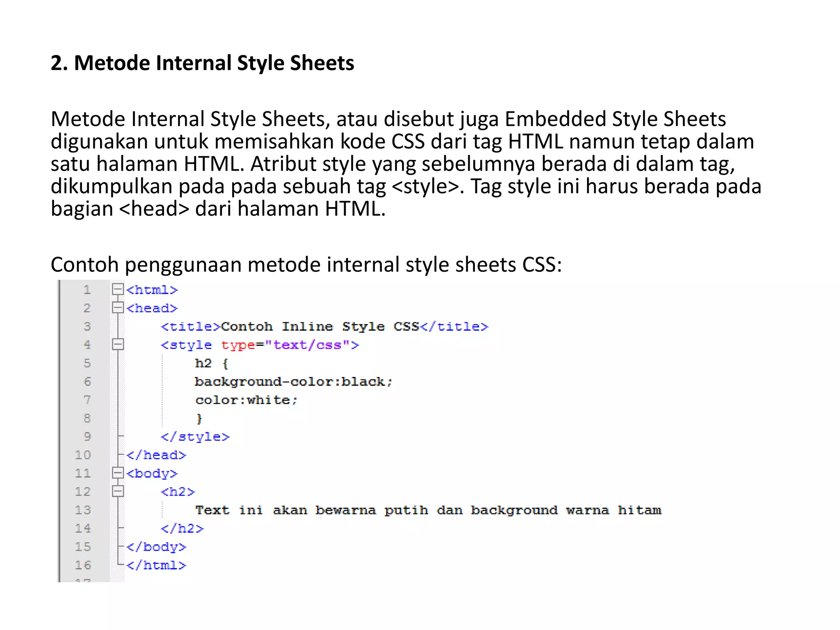Collapse the <h2> fold marker on line 12
The height and width of the screenshot is (630, 840).
[118, 491]
